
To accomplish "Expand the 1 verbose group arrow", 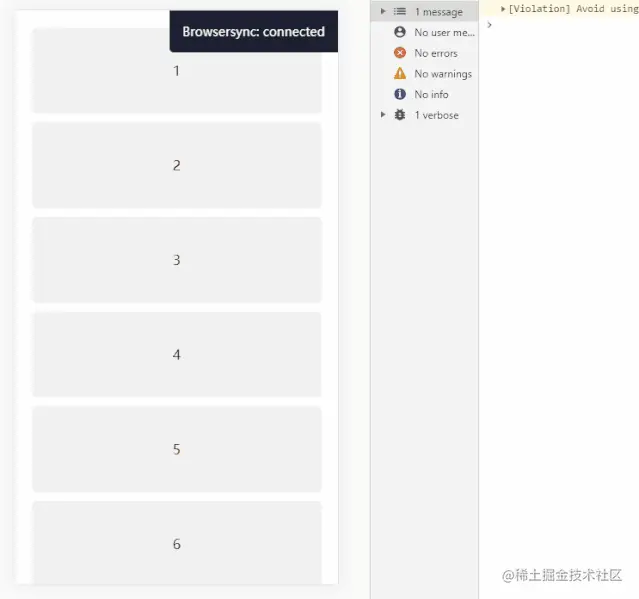I will coord(383,115).
